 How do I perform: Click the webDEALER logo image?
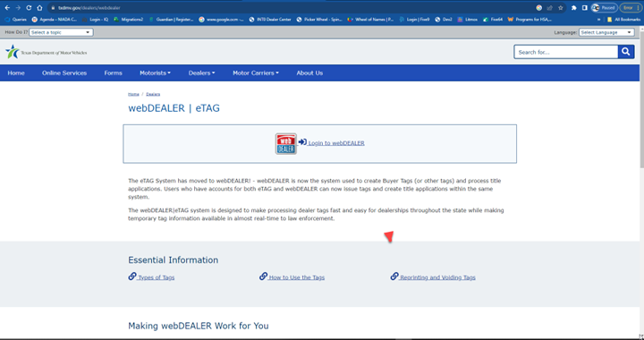(x=286, y=144)
